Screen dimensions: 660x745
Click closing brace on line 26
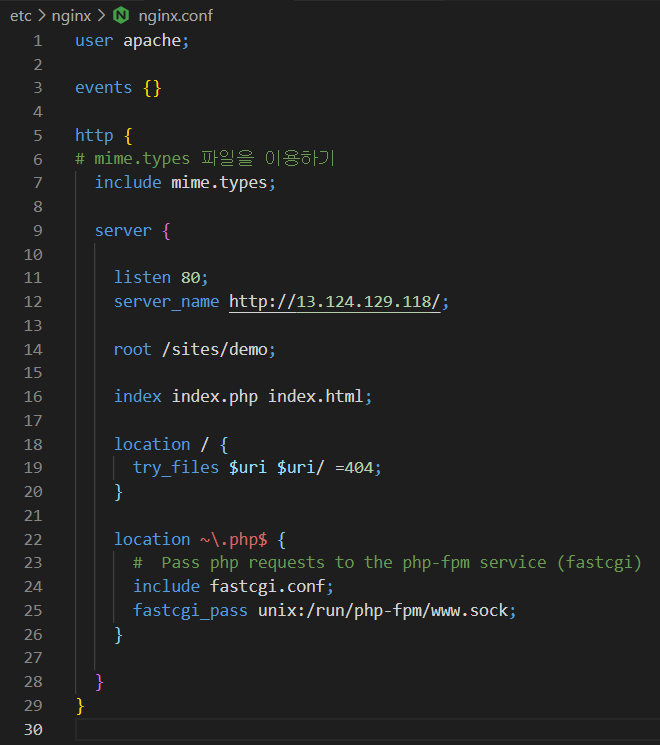(118, 635)
